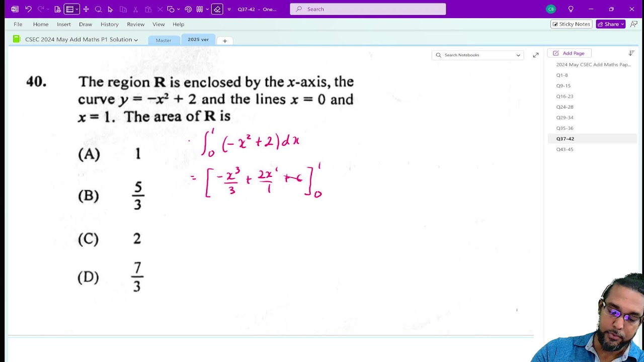This screenshot has height=362, width=644.
Task: Click the Paste clipboard icon
Action: coord(148,9)
